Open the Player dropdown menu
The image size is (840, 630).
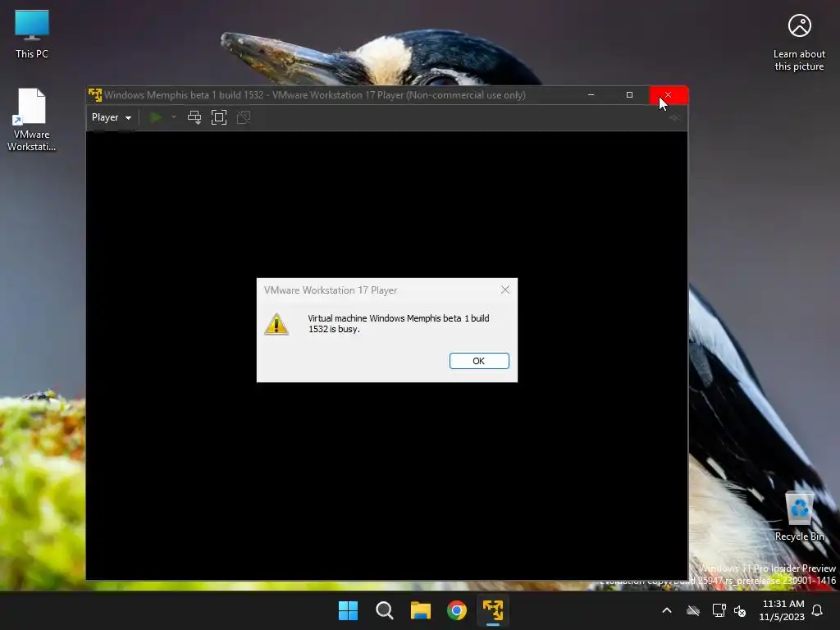112,117
